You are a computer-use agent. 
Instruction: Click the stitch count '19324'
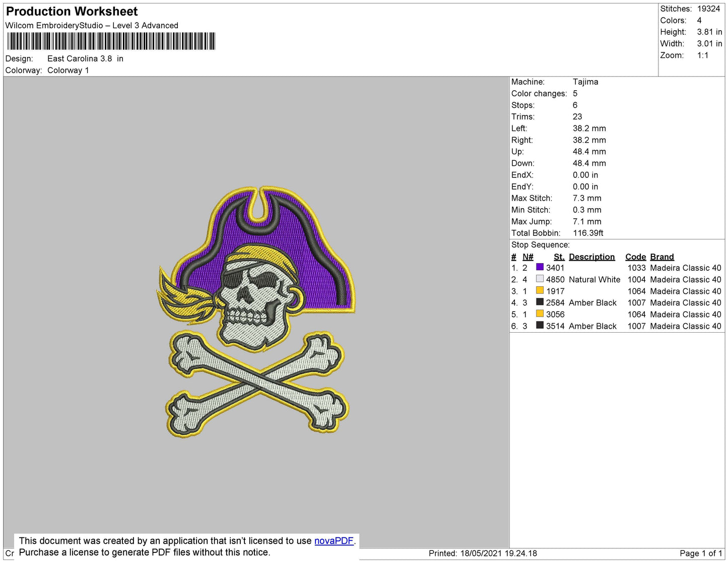708,9
